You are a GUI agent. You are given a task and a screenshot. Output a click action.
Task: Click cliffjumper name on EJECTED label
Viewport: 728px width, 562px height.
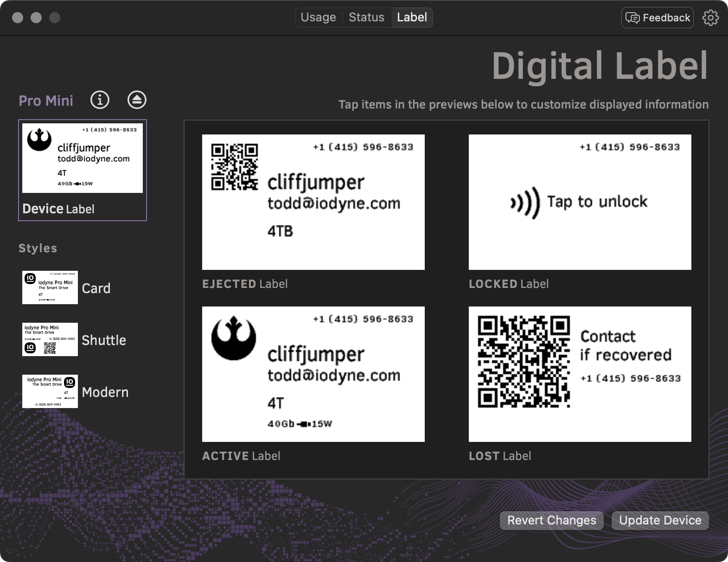pos(316,183)
